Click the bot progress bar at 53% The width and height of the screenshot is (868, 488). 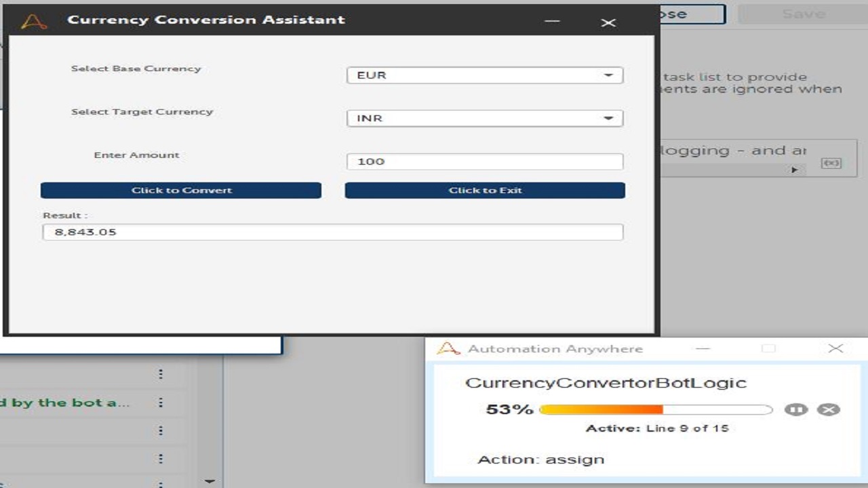pos(656,409)
